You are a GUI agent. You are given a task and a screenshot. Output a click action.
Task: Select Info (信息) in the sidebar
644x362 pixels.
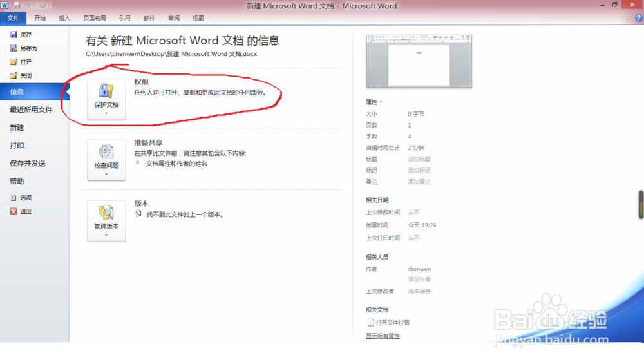(35, 91)
